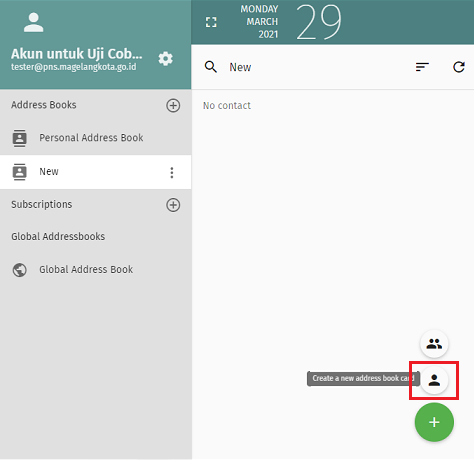Click the date 29 in header

point(318,22)
